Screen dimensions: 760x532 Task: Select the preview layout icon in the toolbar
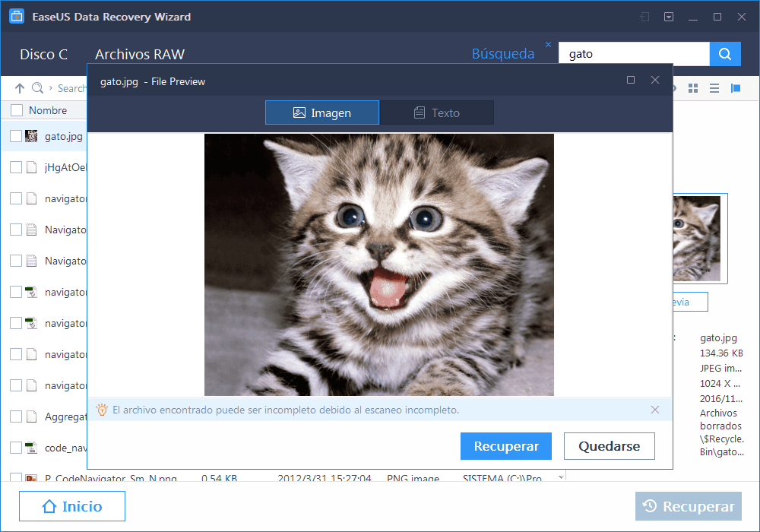(736, 88)
